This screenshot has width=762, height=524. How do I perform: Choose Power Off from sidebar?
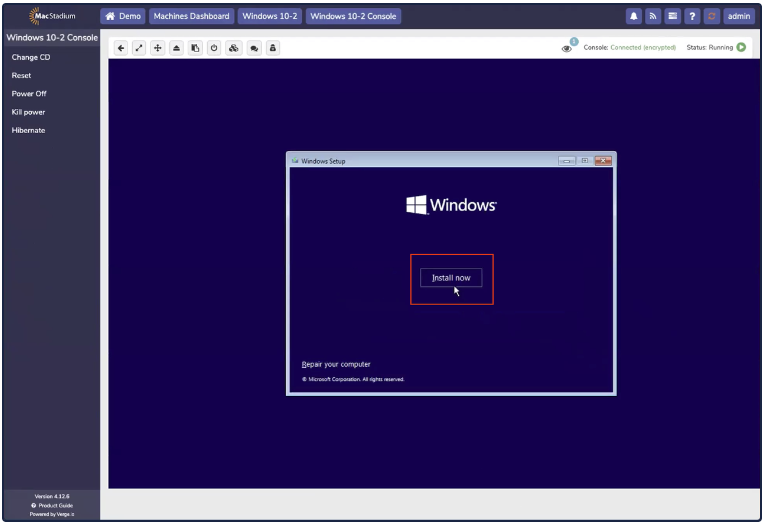click(29, 94)
